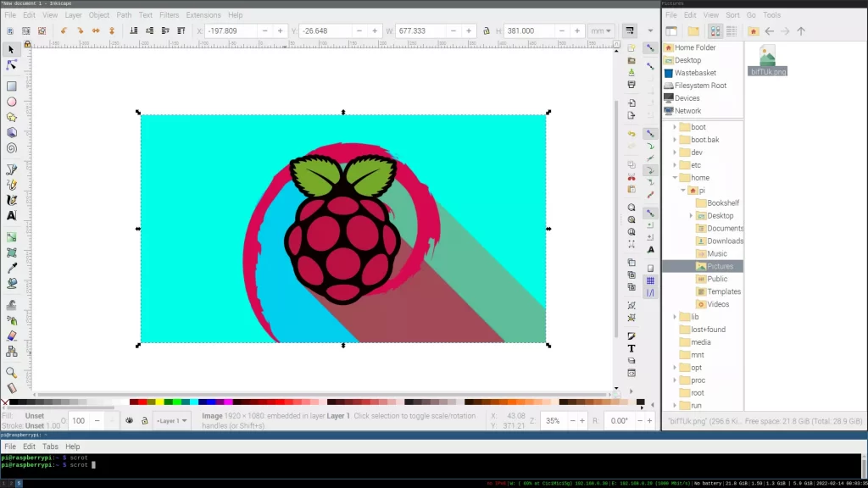
Task: Collapse the pi folder in tree
Action: coord(683,191)
